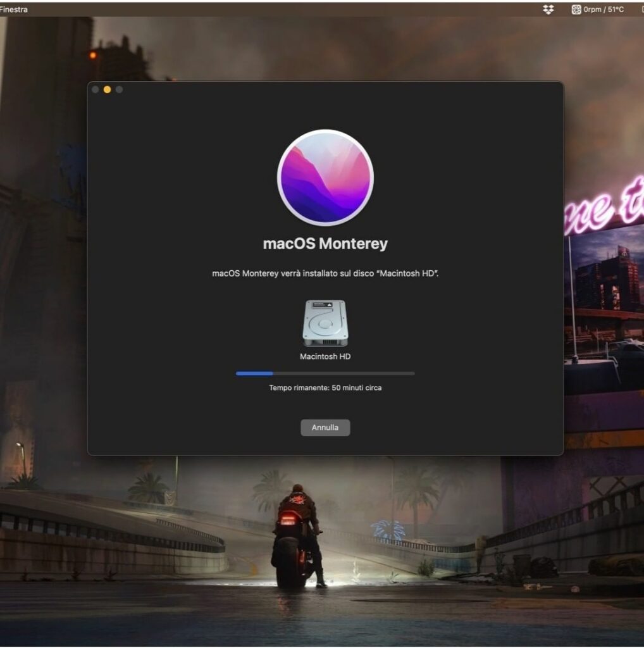Select the Macintosh HD disk icon
The image size is (644, 648).
point(325,323)
